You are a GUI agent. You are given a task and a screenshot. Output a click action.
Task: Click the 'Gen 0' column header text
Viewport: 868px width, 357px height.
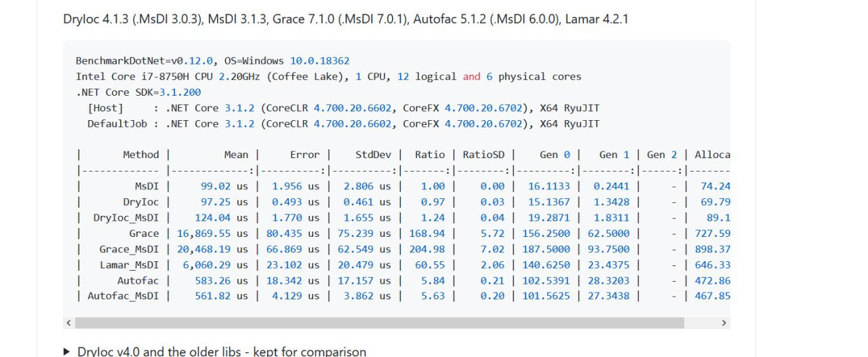click(x=555, y=155)
